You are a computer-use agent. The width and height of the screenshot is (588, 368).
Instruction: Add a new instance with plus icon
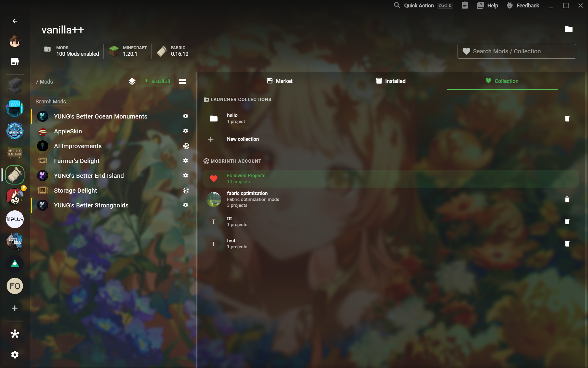point(15,308)
